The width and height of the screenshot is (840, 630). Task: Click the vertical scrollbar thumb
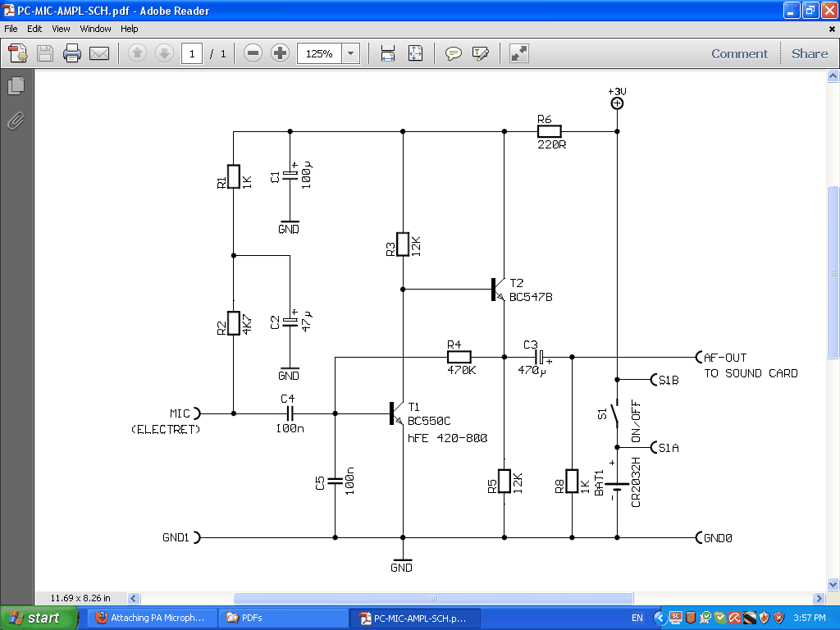click(x=833, y=272)
